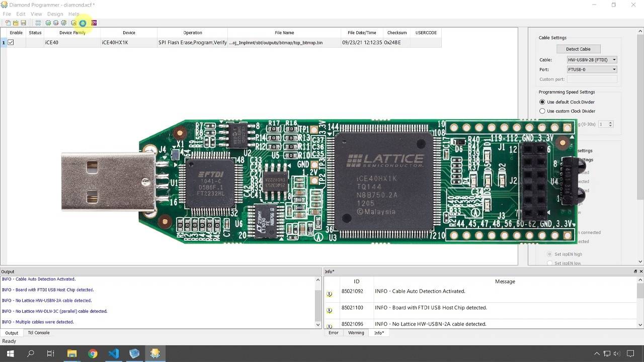The width and height of the screenshot is (644, 362).
Task: Select the iCE40 device family cell
Action: coord(72,43)
